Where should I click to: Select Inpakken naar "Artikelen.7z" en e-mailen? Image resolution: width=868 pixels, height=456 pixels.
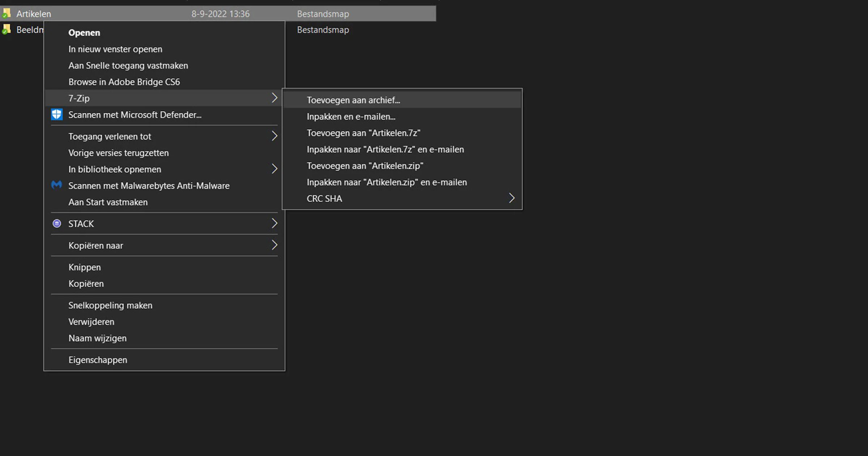point(402,149)
